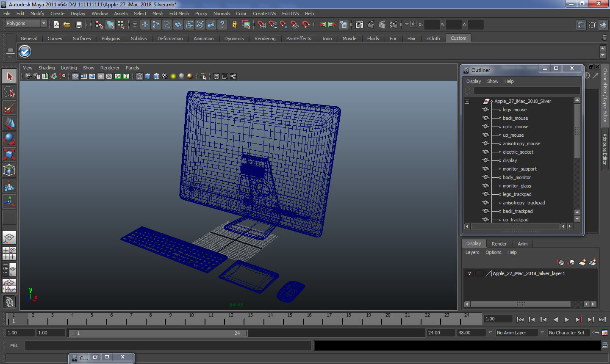Open the Polygons menu set dropdown
Image resolution: width=610 pixels, height=364 pixels.
click(x=26, y=24)
